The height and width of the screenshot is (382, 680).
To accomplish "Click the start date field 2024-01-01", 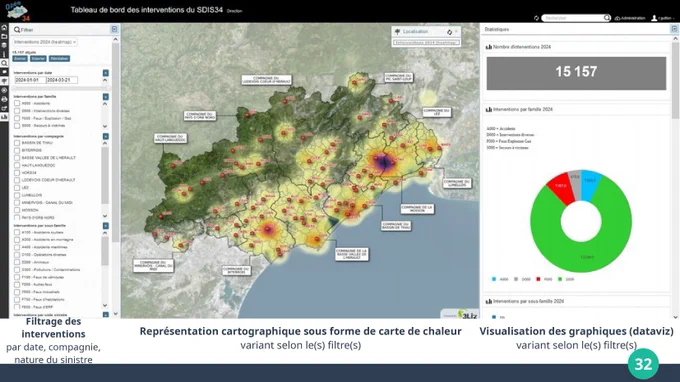I will click(x=30, y=80).
